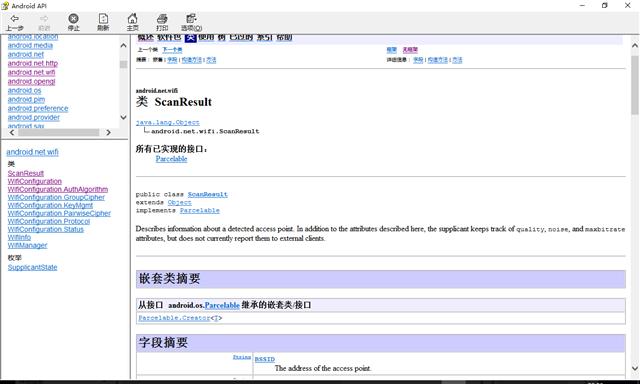Open WifiConfiguration.Protocol class
Screen dimensions: 640x384
(49, 221)
